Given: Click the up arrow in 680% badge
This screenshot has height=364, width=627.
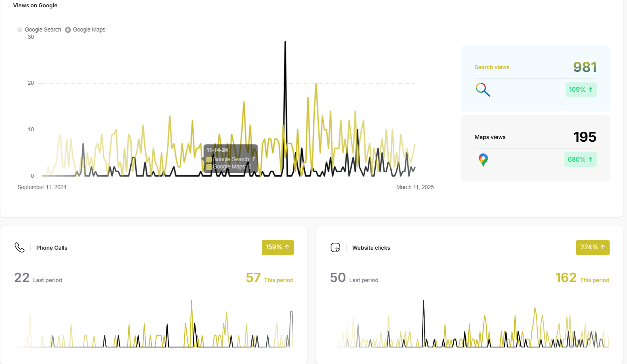Looking at the screenshot, I should (x=590, y=160).
